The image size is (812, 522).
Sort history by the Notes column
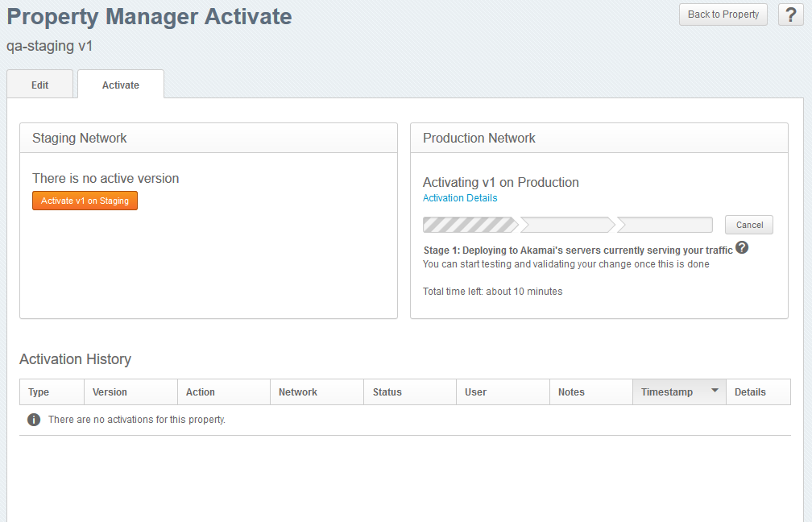point(571,391)
